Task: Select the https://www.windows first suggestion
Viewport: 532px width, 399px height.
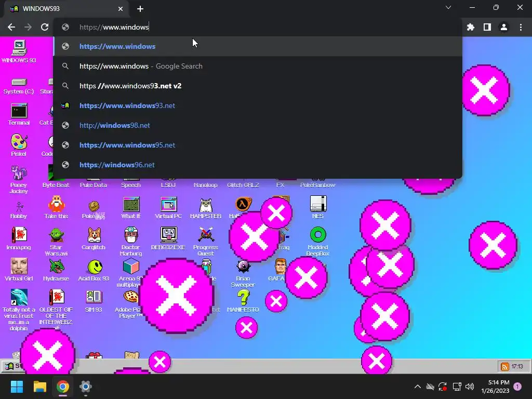Action: click(258, 46)
